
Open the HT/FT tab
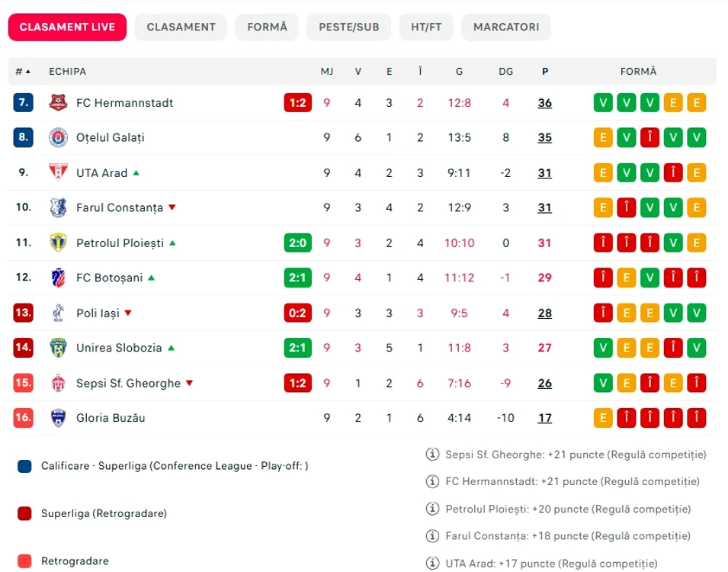coord(426,27)
